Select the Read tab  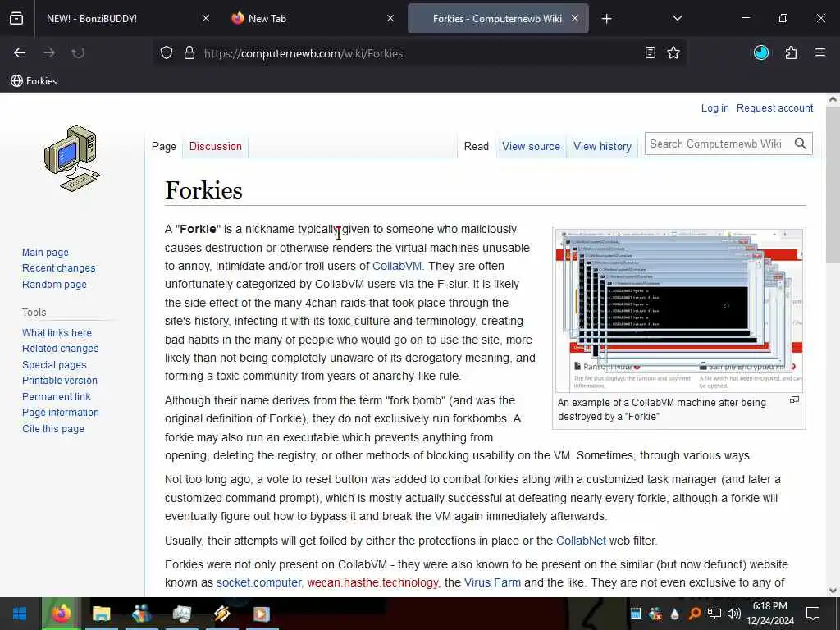477,146
